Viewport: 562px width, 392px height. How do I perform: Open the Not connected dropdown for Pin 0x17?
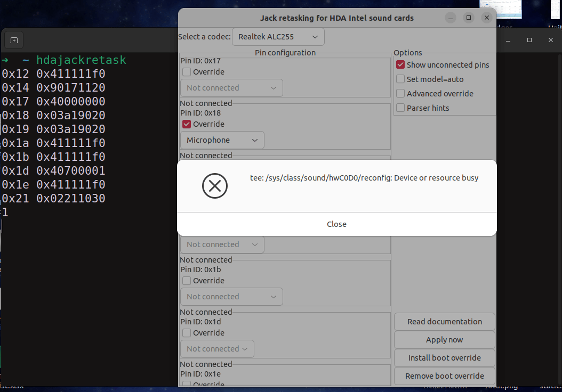coord(231,87)
